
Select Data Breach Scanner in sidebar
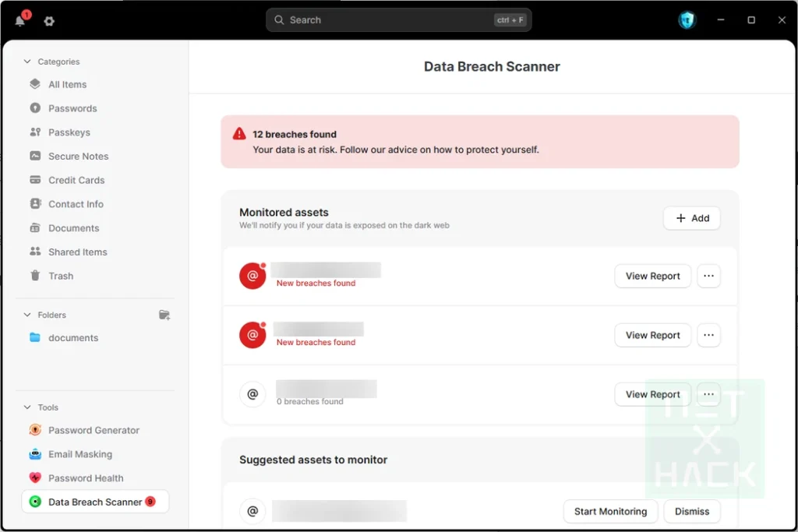[94, 502]
